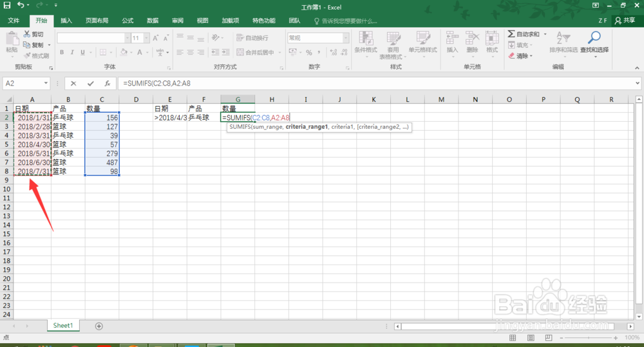This screenshot has width=644, height=347.
Task: Switch to Normal view icon
Action: (x=513, y=337)
